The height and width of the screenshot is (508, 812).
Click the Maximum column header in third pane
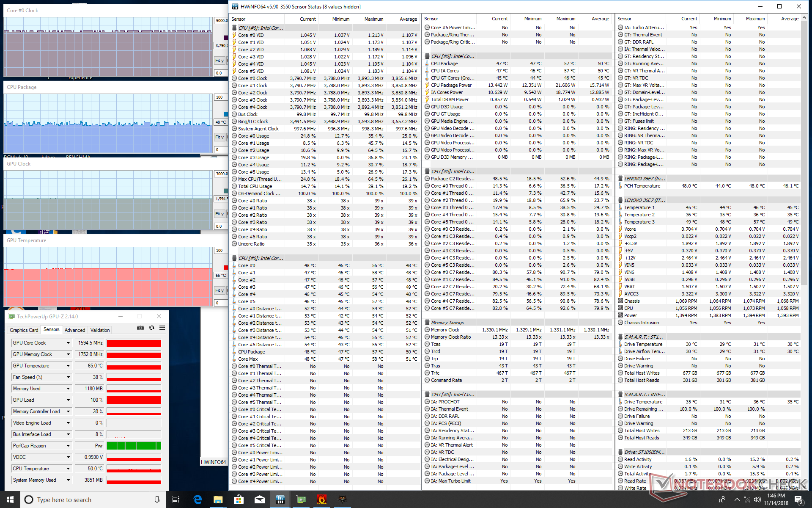click(x=750, y=19)
